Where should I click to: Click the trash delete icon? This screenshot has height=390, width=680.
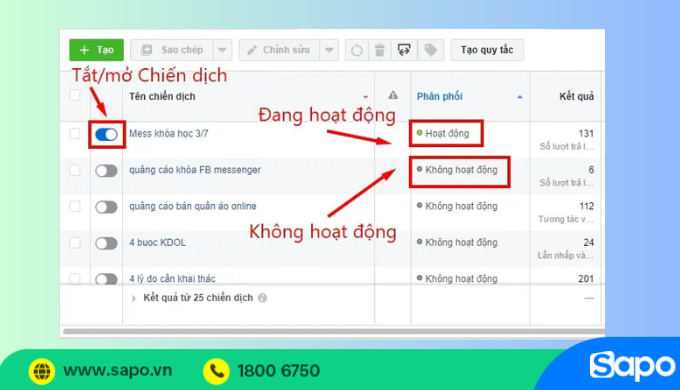click(380, 50)
